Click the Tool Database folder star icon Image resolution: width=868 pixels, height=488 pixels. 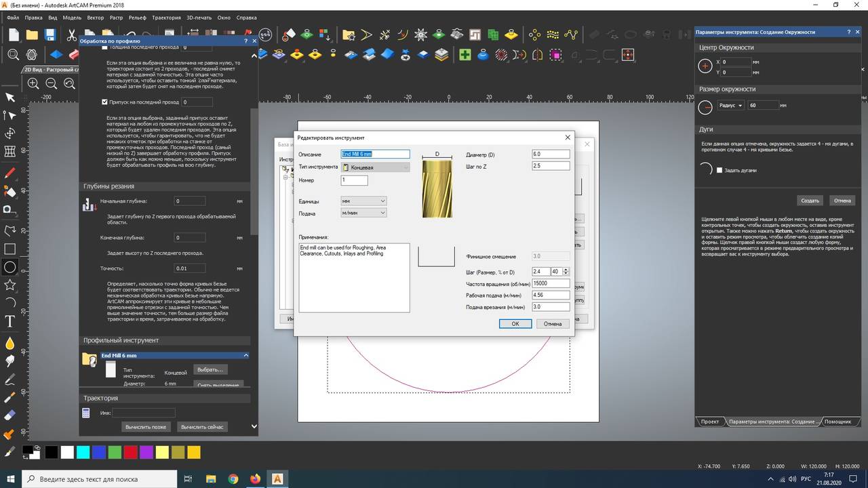349,34
